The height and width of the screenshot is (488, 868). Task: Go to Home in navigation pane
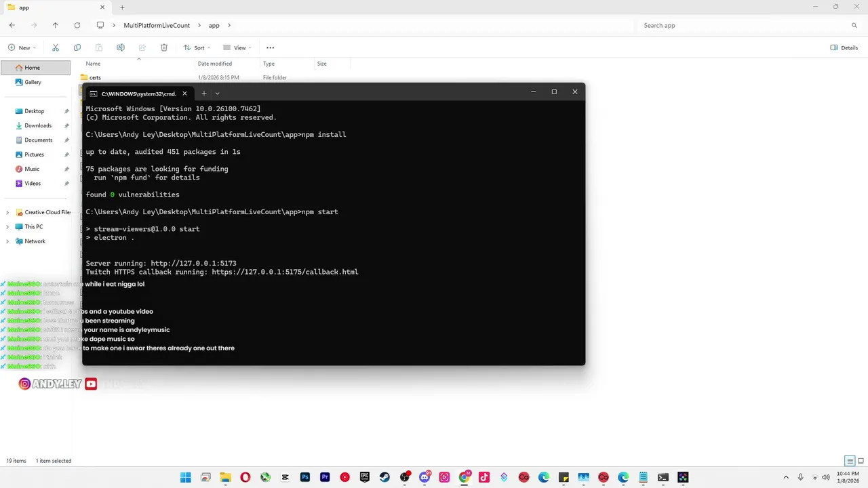click(36, 68)
